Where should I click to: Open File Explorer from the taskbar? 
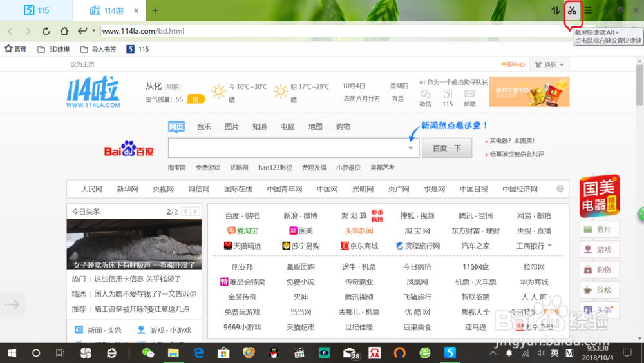(x=173, y=353)
